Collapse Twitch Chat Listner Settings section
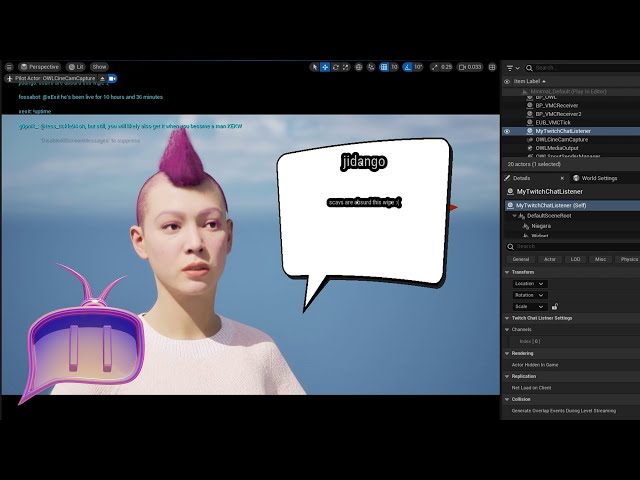 [507, 318]
